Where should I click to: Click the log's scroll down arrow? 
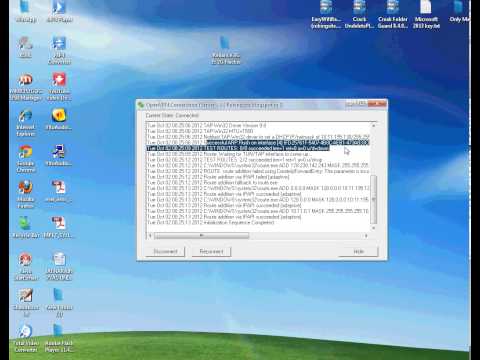(374, 228)
